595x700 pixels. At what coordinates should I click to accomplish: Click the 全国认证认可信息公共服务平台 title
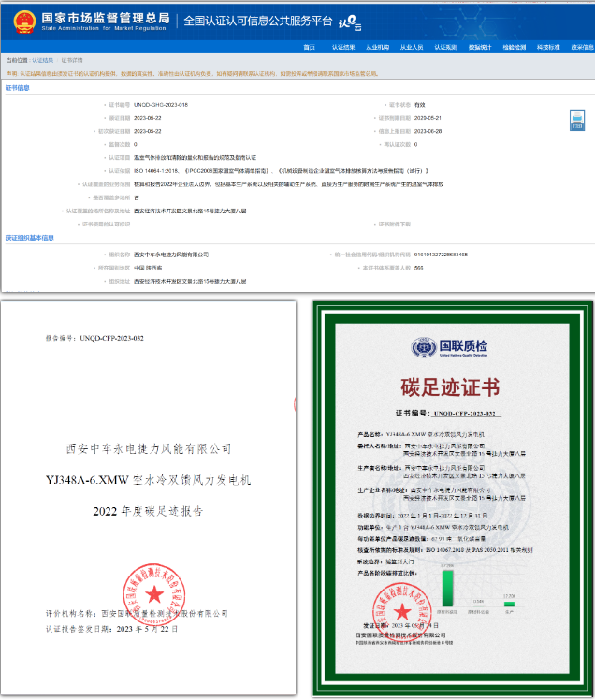[x=258, y=21]
